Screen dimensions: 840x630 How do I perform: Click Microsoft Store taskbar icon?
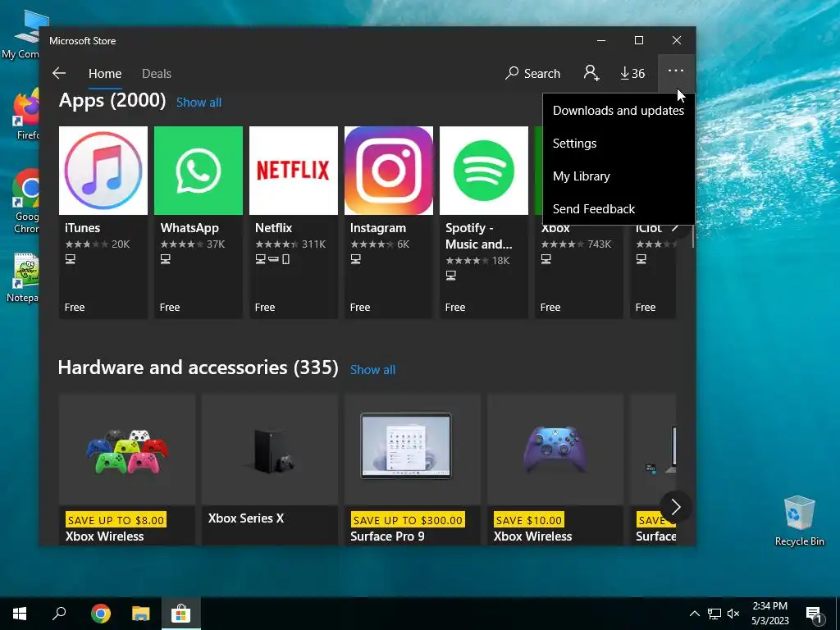[181, 614]
